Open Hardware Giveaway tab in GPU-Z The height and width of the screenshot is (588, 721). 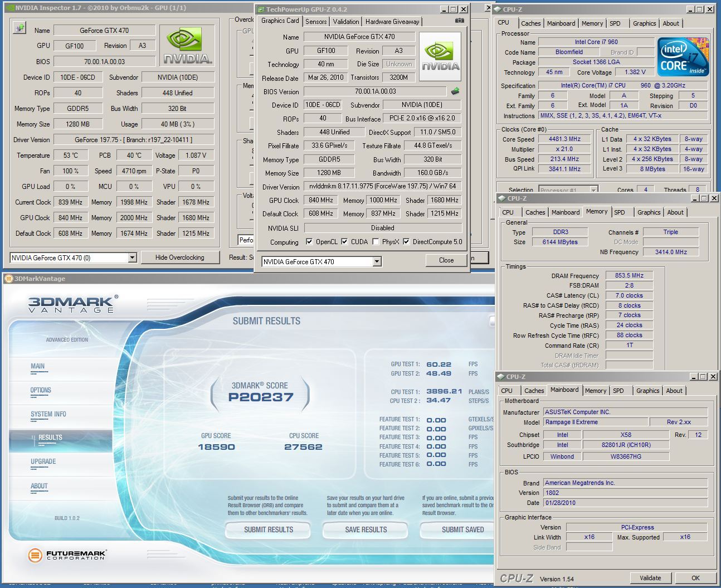click(392, 22)
